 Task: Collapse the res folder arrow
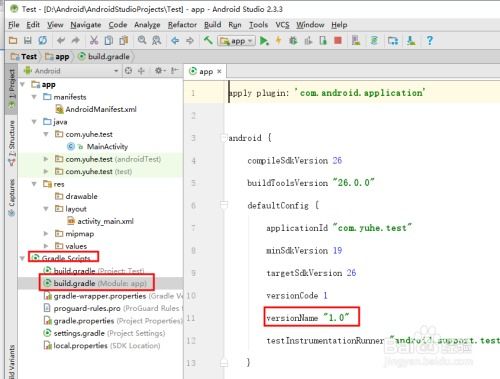(x=34, y=184)
